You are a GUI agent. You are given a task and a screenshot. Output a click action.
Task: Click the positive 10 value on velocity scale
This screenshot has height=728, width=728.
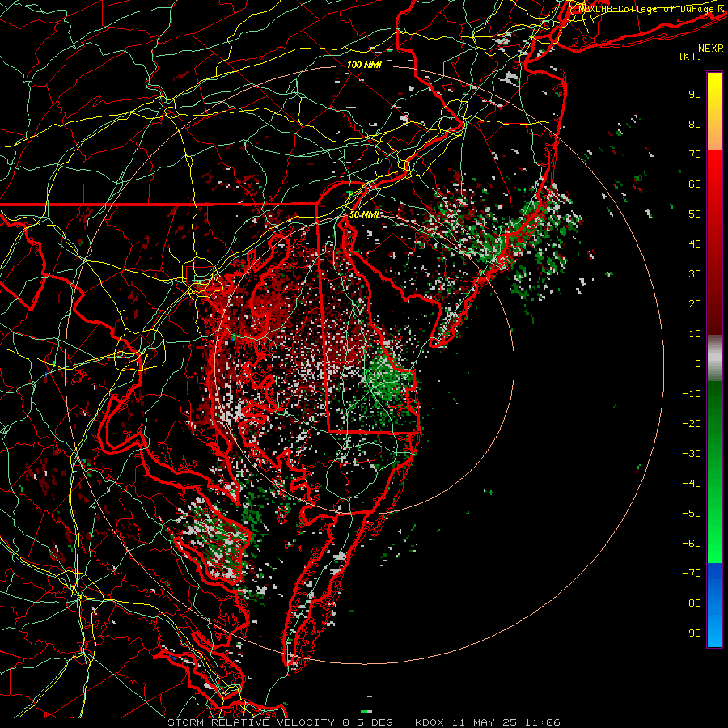(695, 334)
